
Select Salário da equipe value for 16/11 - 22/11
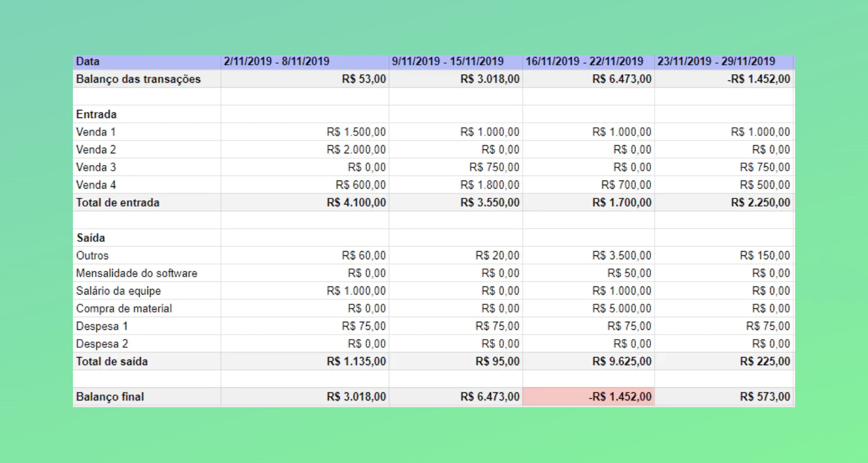(589, 291)
